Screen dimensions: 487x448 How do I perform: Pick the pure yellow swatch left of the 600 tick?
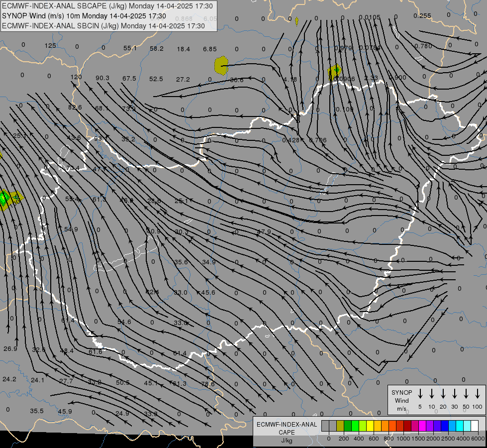[370, 426]
